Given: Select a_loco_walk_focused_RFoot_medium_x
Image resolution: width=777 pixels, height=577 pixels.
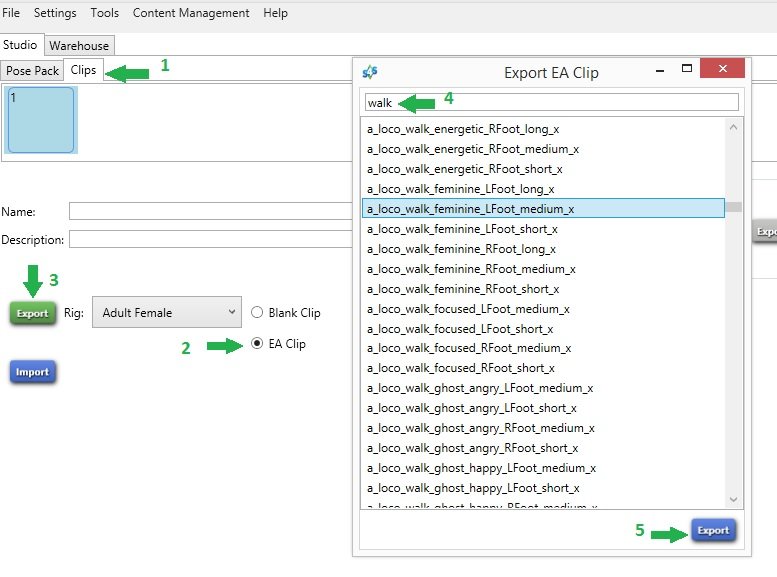Looking at the screenshot, I should coord(543,348).
